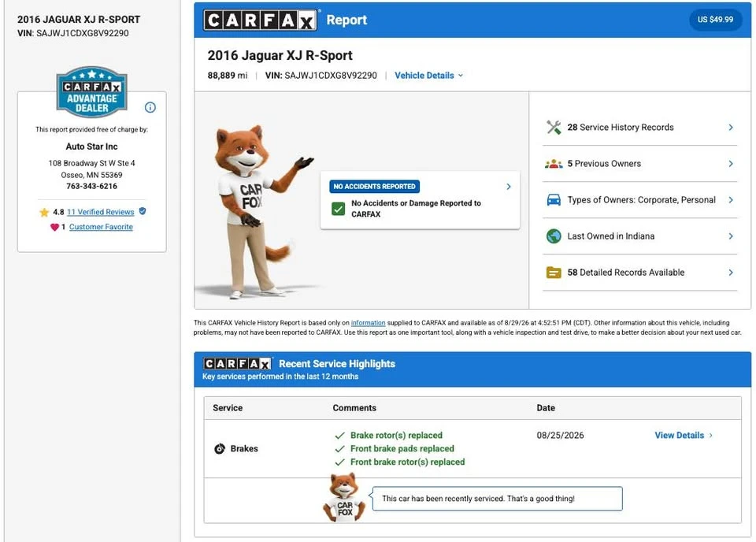Click the dealer phone number 763-343-6216

91,186
